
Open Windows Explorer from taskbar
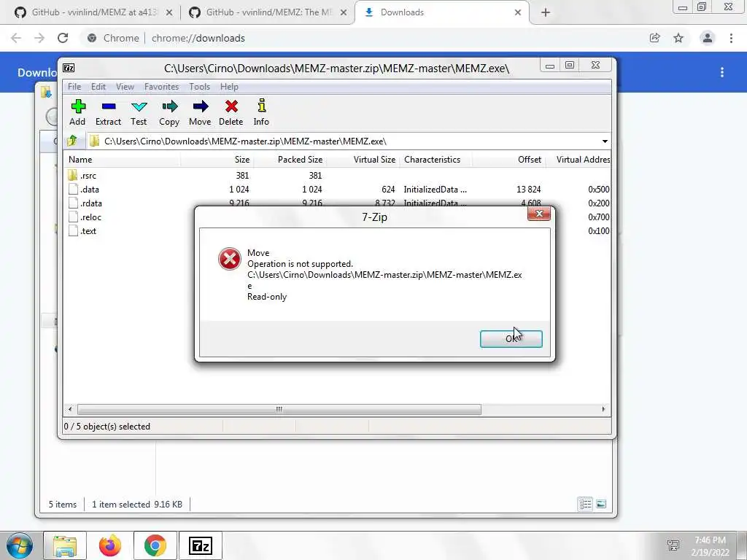65,545
